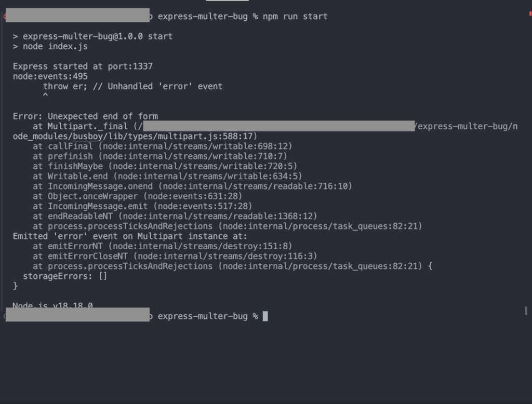Viewport: 532px width, 404px height.
Task: Click the 'Error: Unexpected end of form' line
Action: (x=85, y=116)
